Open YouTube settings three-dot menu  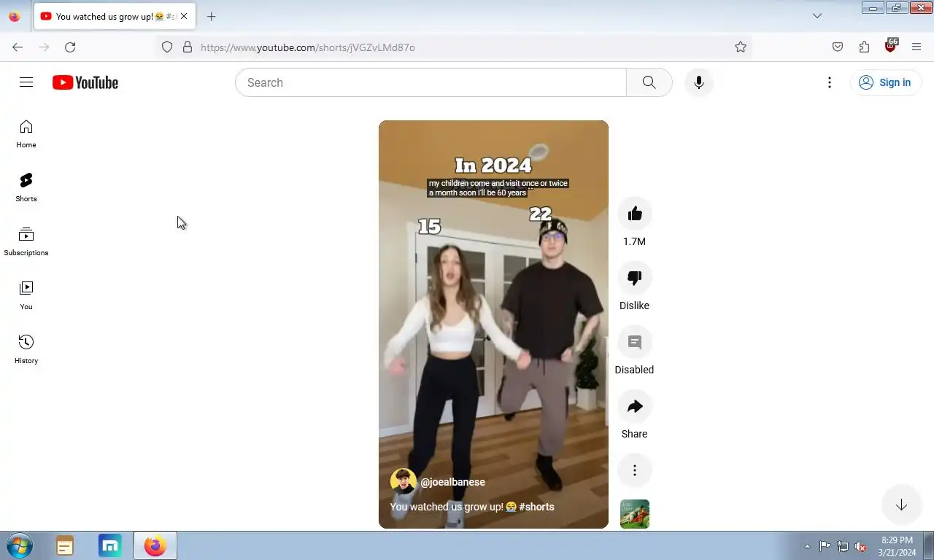tap(829, 82)
